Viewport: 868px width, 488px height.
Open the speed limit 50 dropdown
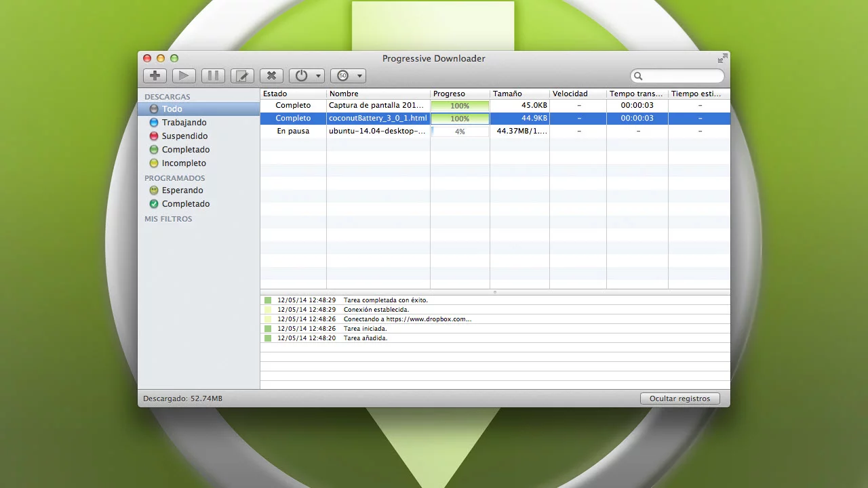348,76
